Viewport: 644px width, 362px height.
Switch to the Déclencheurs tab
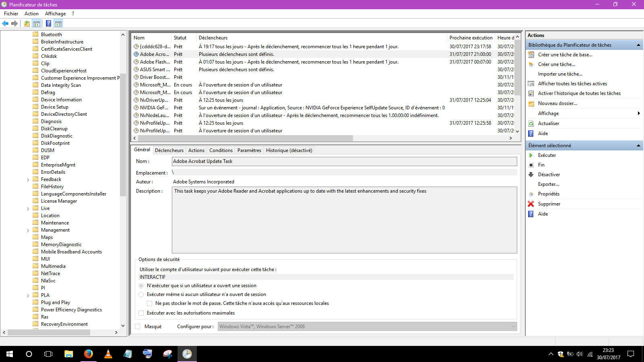click(169, 150)
